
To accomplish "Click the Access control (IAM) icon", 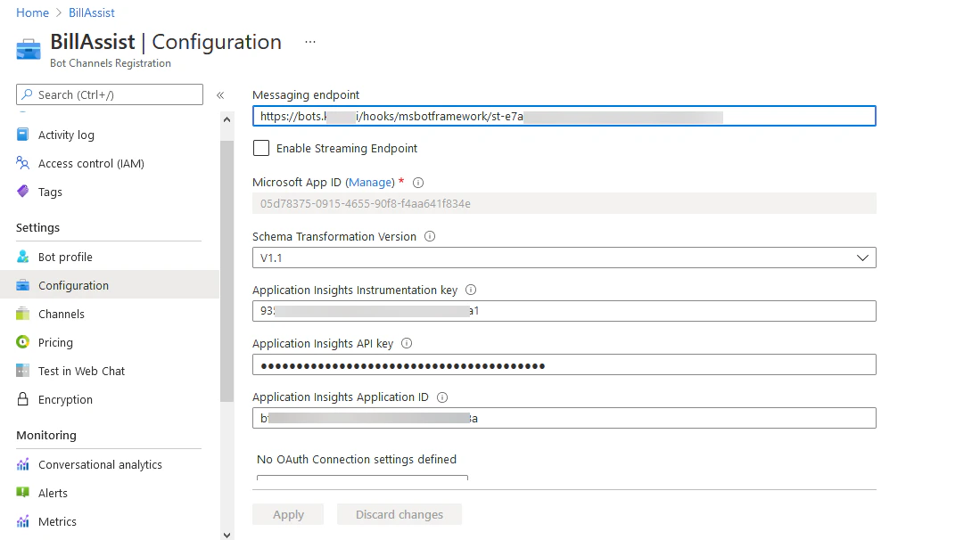I will pos(22,163).
